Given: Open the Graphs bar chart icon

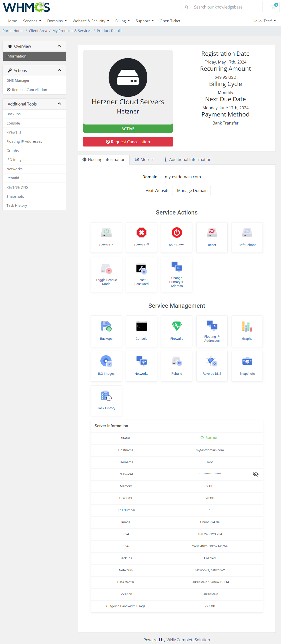Looking at the screenshot, I should point(247,326).
